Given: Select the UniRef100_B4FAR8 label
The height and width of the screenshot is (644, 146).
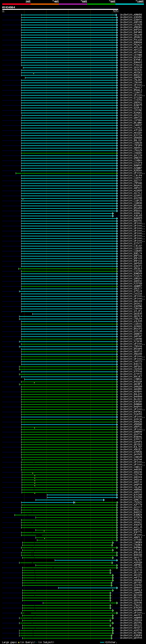Looking at the screenshot, I should (x=131, y=32).
